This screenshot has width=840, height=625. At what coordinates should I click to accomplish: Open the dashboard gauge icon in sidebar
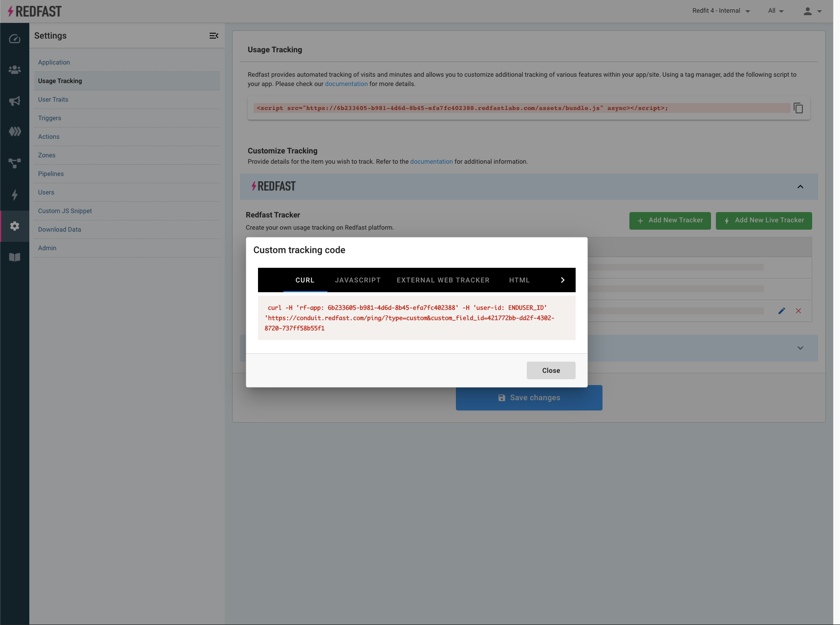(15, 39)
